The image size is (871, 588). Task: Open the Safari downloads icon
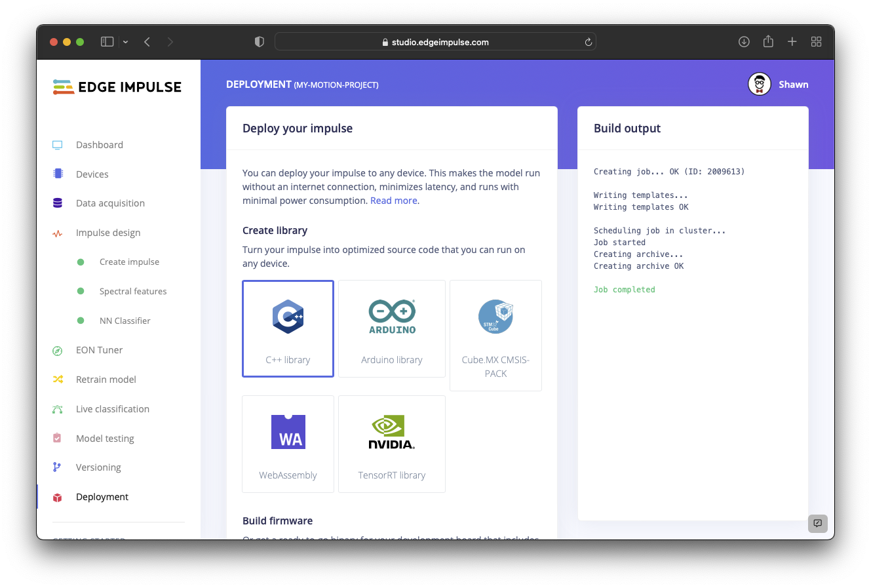[x=744, y=42]
